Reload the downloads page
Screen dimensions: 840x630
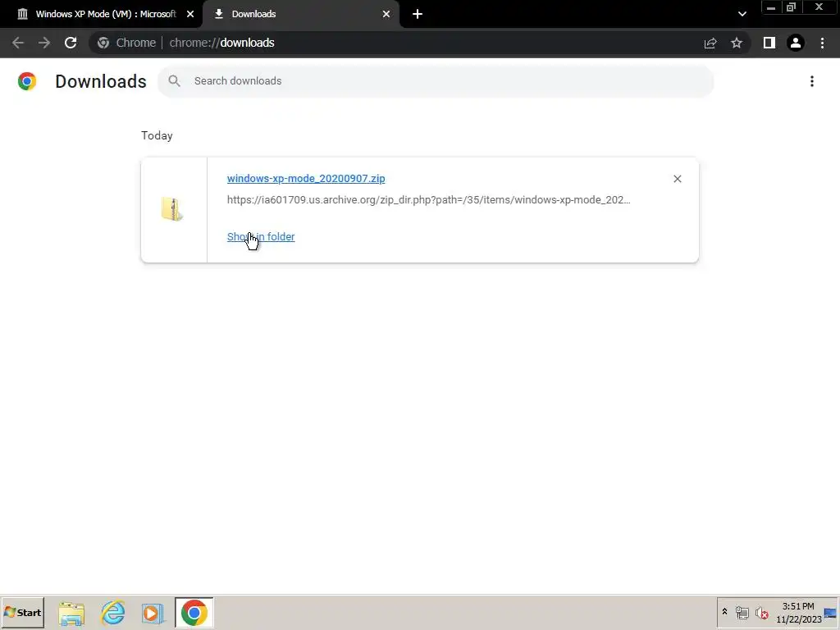point(71,43)
